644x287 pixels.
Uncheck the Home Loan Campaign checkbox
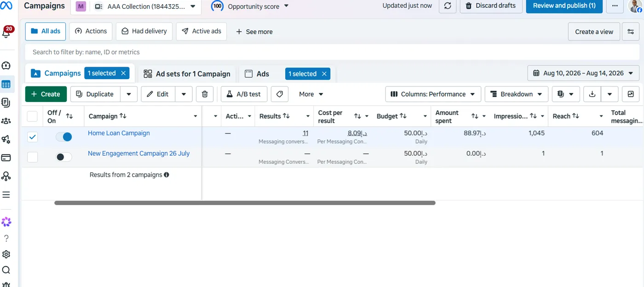point(32,137)
